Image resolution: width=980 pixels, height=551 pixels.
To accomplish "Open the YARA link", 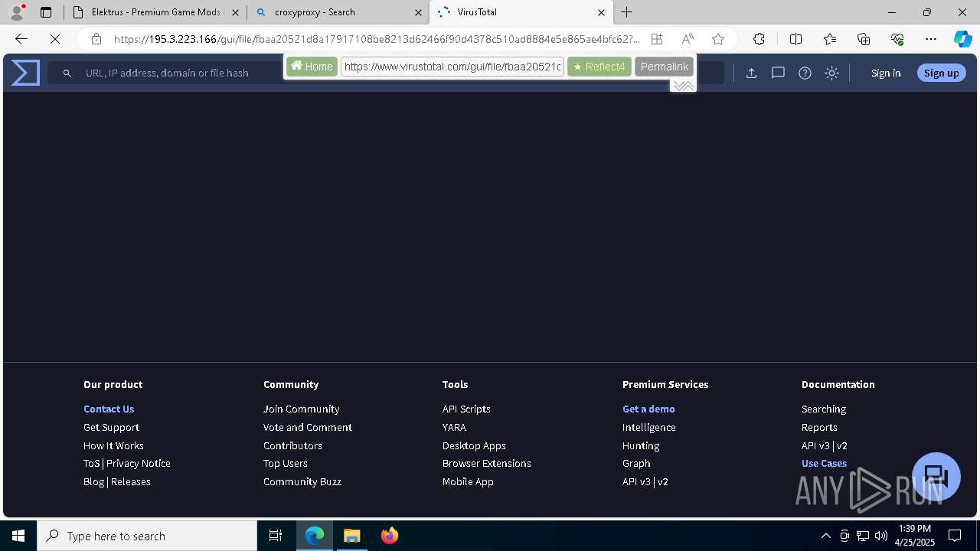I will (x=454, y=427).
